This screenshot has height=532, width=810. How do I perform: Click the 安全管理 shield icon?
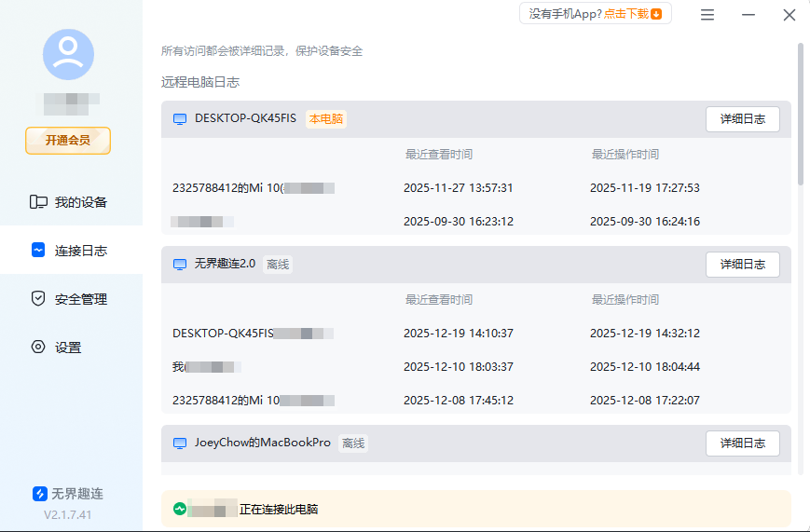click(x=38, y=298)
